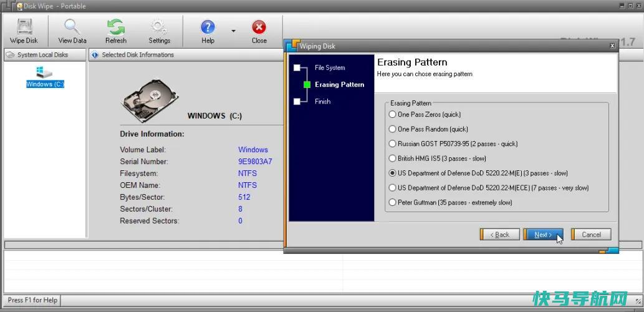Screen dimensions: 644x312
Task: Click Reserved Sectors value 0
Action: 240,221
